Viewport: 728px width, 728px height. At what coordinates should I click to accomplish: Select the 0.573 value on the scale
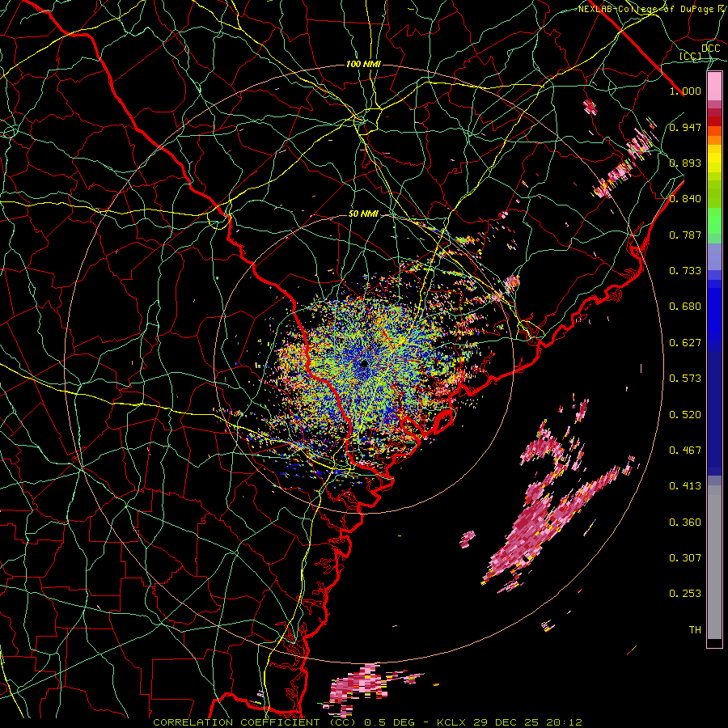[x=685, y=379]
